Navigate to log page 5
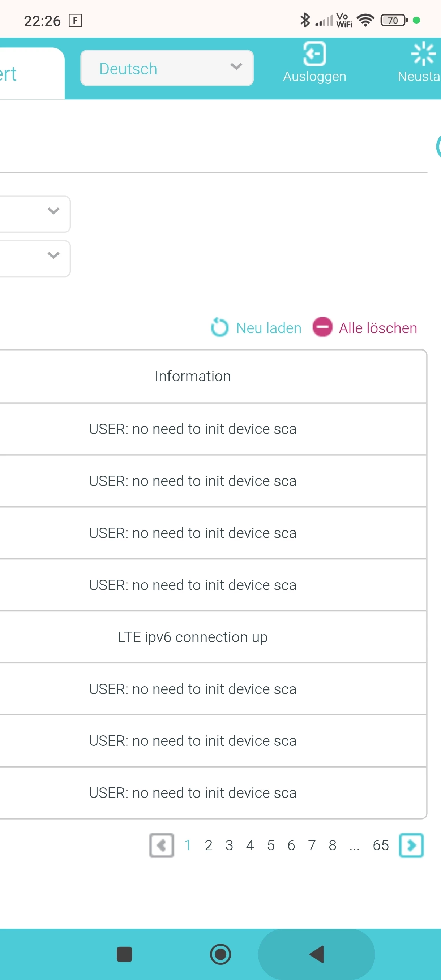Screen dimensions: 441x980 [x=270, y=845]
